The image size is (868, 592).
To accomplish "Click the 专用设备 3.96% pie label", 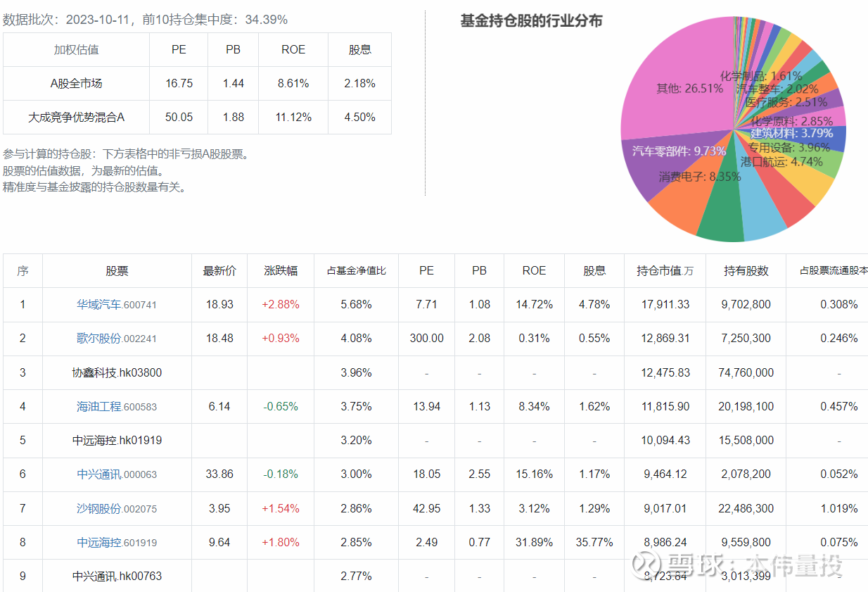I will tap(789, 148).
